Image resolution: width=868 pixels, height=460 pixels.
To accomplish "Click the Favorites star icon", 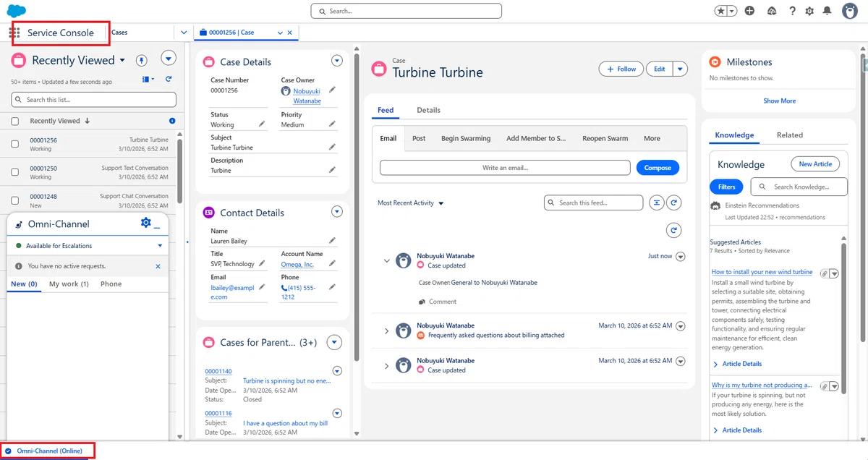I will (x=721, y=11).
